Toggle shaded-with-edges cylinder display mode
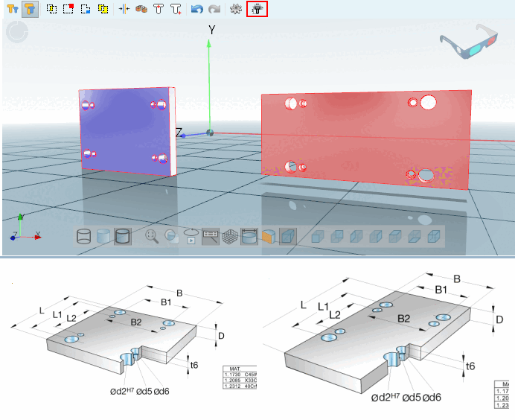This screenshot has height=420, width=515. point(123,236)
